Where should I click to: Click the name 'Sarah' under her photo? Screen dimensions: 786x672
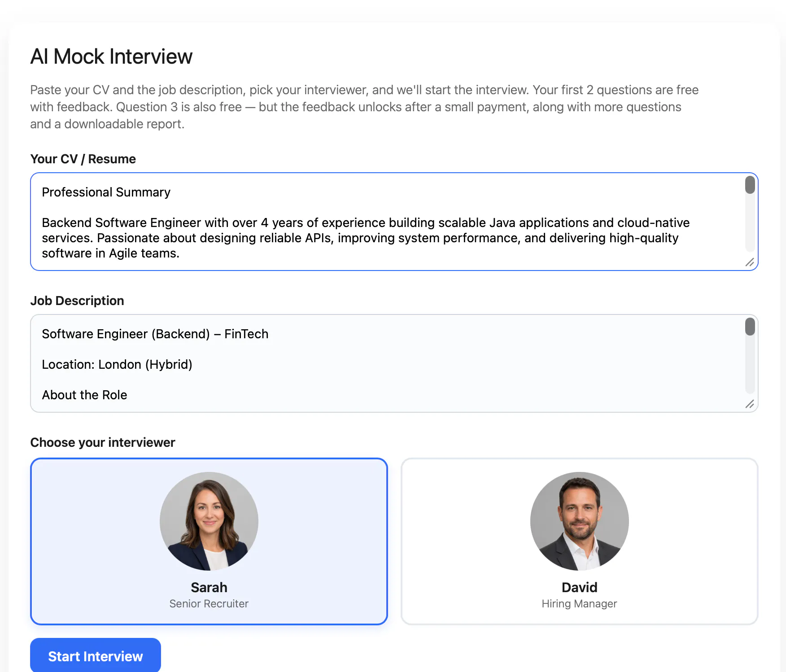(x=209, y=587)
